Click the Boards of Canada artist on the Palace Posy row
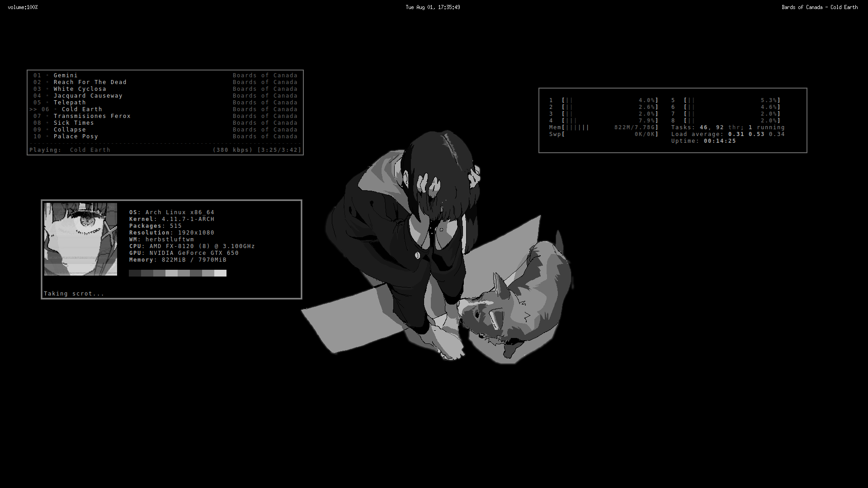Screen dimensions: 868x488 [x=265, y=136]
